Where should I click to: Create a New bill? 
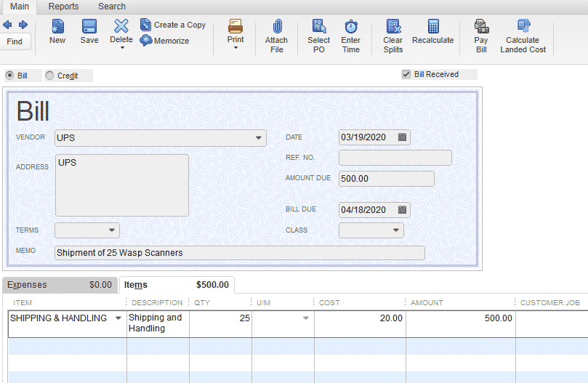pos(57,31)
